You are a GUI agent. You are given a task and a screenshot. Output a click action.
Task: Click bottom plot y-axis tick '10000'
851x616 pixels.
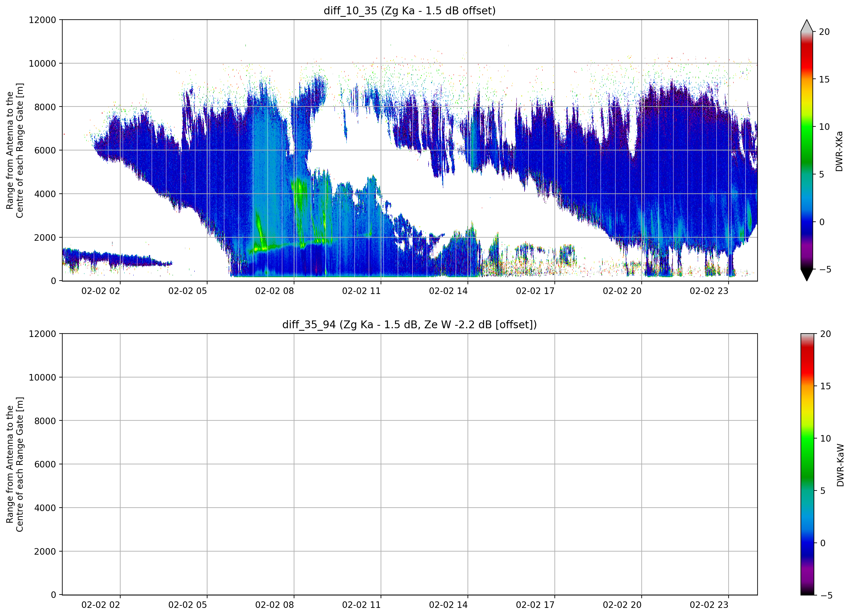click(x=42, y=377)
